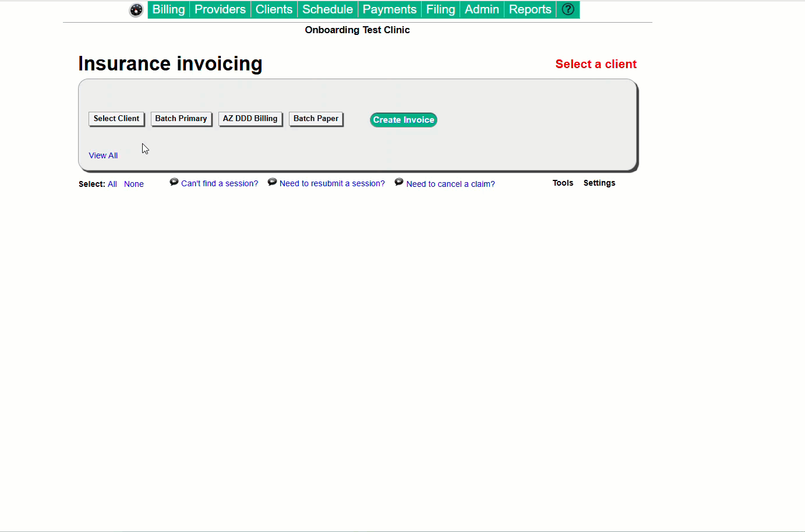Open Need to cancel a claim link
805x532 pixels.
point(450,184)
